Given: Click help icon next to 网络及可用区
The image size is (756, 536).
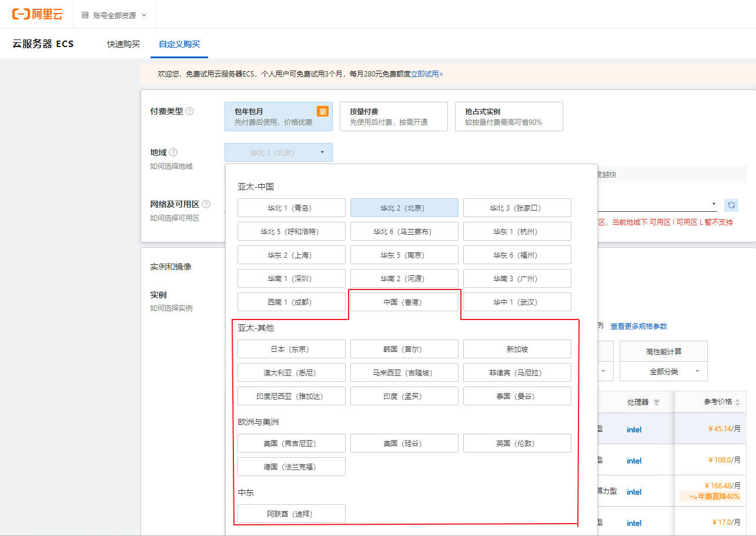Looking at the screenshot, I should [x=206, y=204].
